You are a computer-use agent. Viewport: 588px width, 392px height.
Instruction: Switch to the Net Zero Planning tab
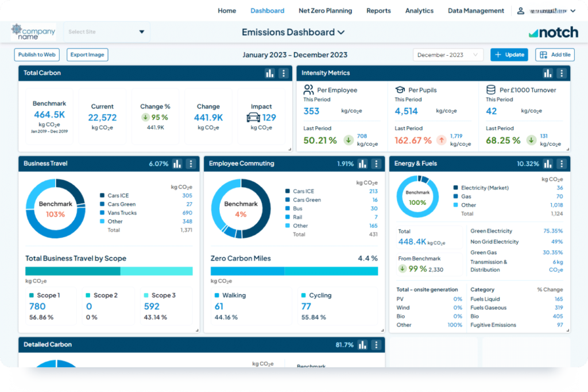325,10
